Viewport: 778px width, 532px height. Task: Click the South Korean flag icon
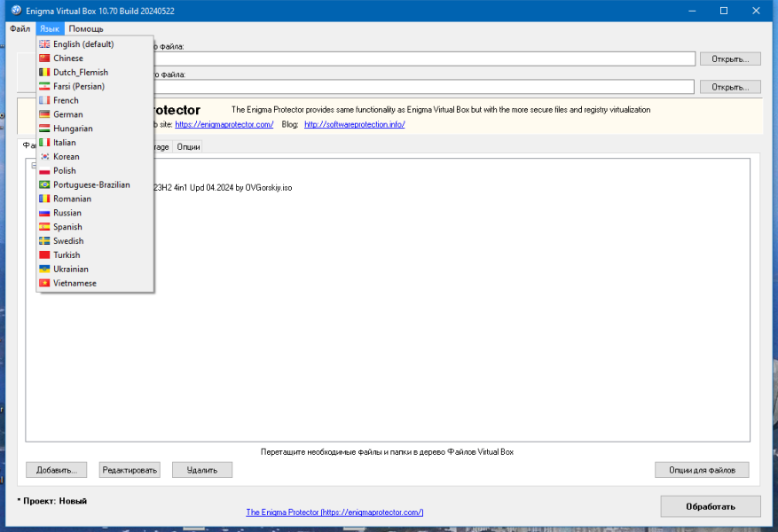coord(44,157)
